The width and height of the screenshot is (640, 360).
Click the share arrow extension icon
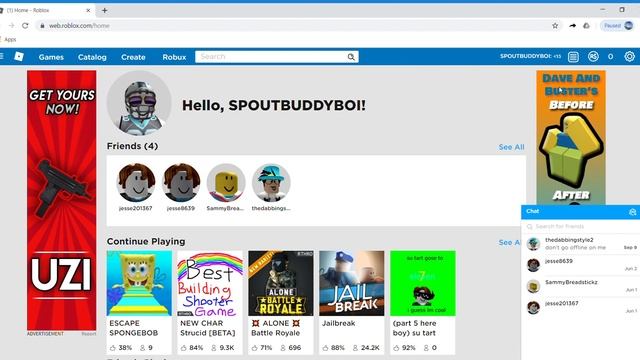click(573, 25)
